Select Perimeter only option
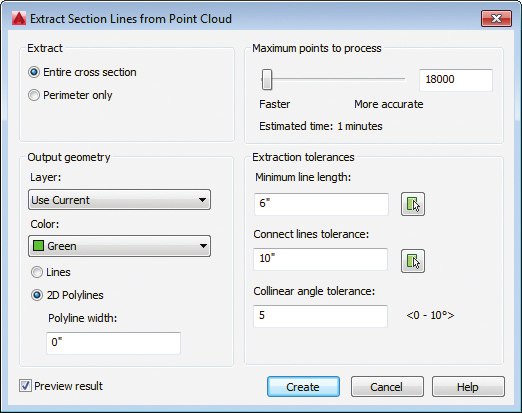The height and width of the screenshot is (413, 522). (x=34, y=95)
